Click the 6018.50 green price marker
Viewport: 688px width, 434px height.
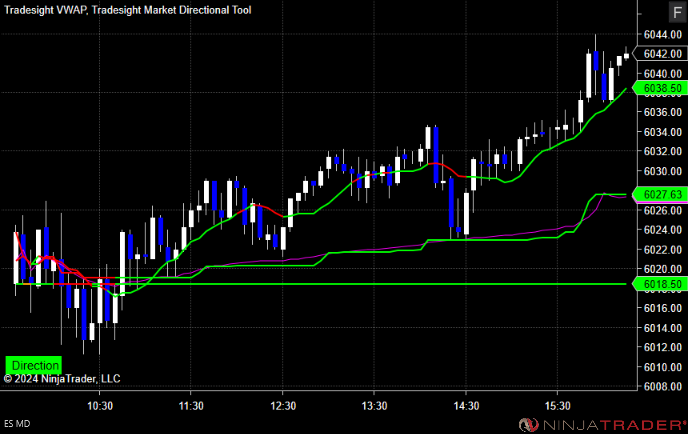(x=659, y=284)
